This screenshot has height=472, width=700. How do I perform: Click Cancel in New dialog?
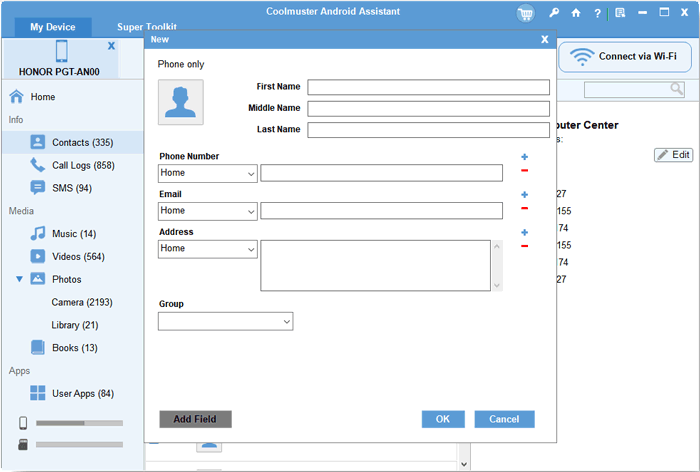click(x=504, y=419)
